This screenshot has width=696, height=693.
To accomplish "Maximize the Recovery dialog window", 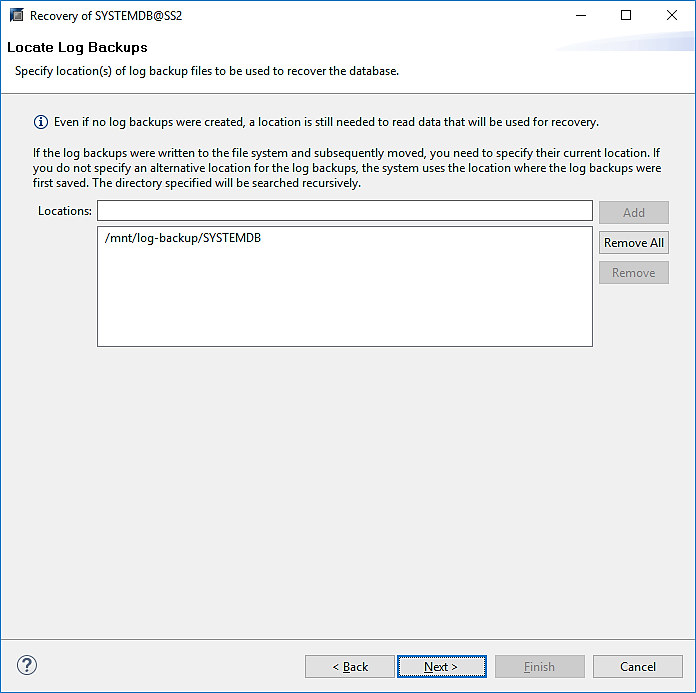I will (x=626, y=16).
